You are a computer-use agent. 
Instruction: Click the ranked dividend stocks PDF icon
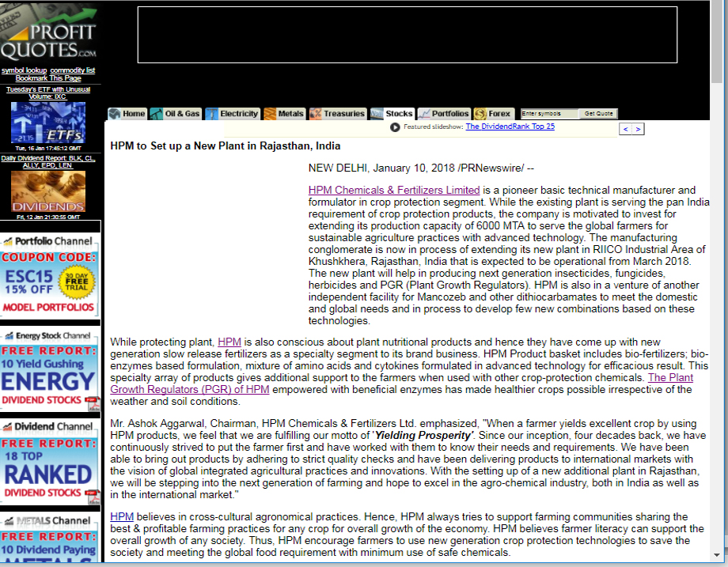tap(94, 496)
